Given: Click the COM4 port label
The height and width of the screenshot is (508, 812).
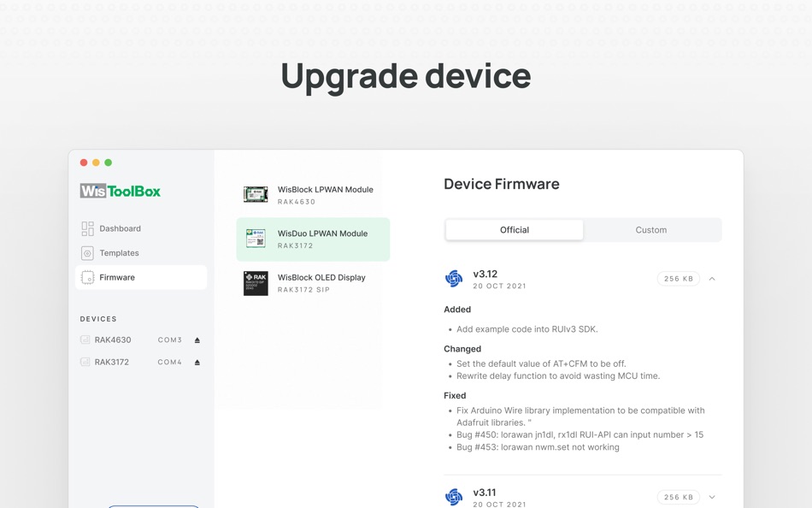Looking at the screenshot, I should [x=170, y=363].
